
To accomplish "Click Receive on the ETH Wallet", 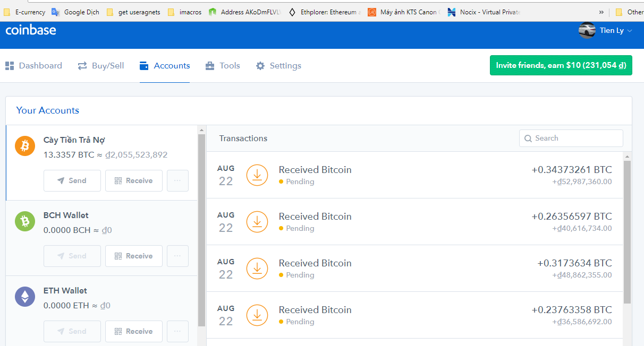I will [x=134, y=332].
